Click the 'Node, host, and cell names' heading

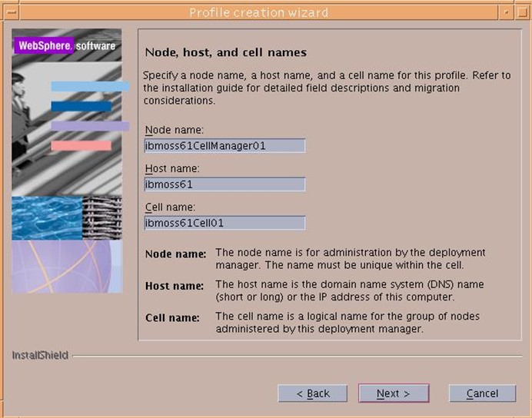[225, 52]
